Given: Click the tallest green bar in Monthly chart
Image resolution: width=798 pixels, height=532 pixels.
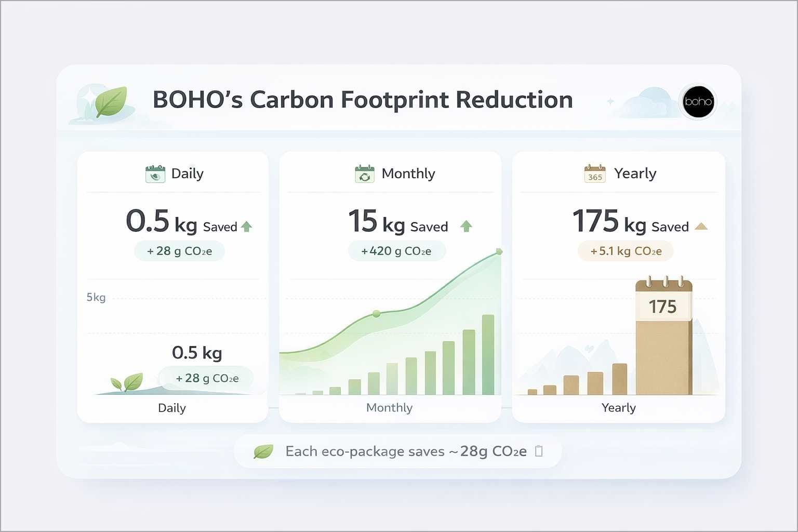Looking at the screenshot, I should point(488,355).
